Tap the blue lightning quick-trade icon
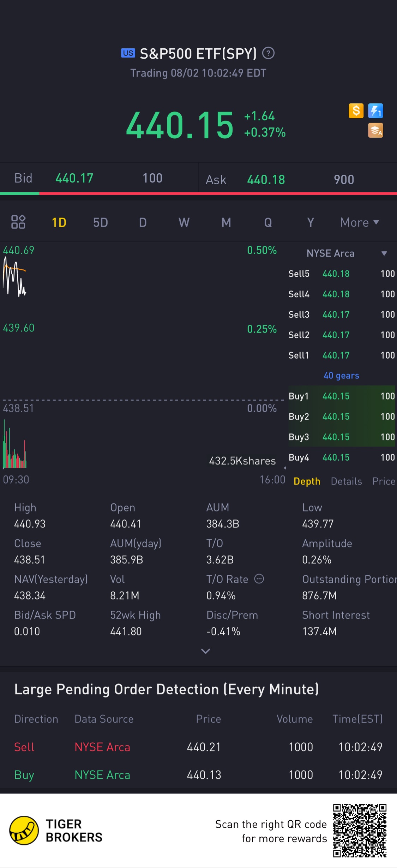This screenshot has height=868, width=397. click(x=375, y=111)
